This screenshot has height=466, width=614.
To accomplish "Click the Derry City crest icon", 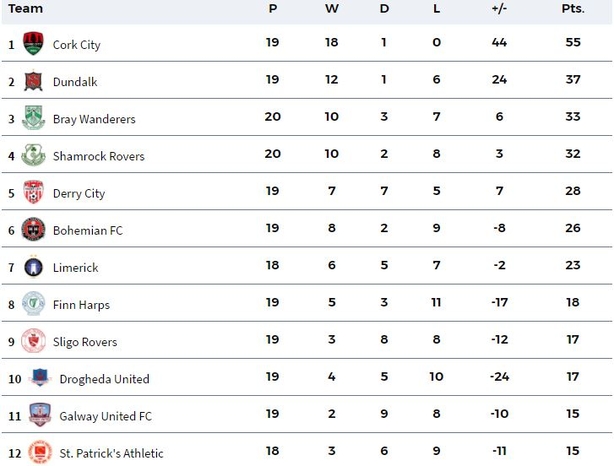I will point(33,192).
